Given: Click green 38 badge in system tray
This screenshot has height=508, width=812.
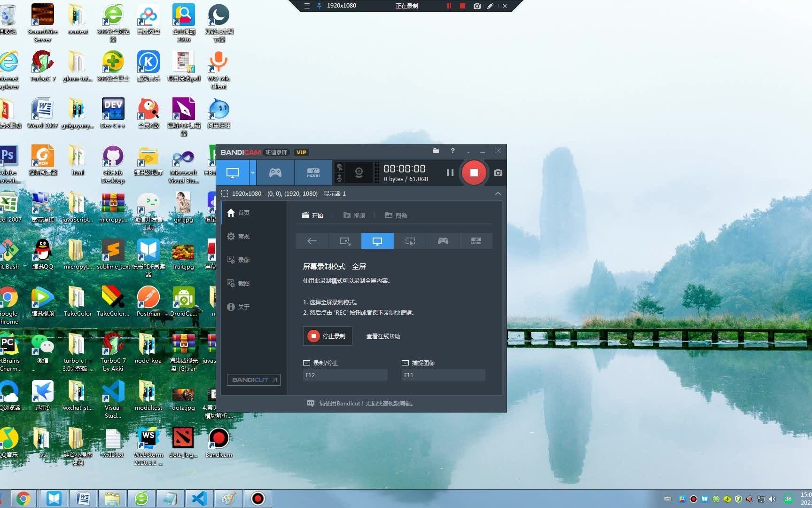Looking at the screenshot, I should point(788,499).
